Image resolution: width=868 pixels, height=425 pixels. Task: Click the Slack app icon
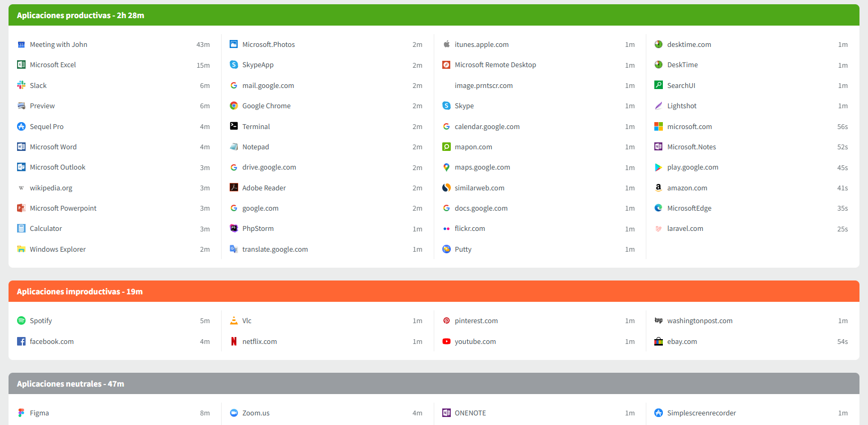(21, 85)
